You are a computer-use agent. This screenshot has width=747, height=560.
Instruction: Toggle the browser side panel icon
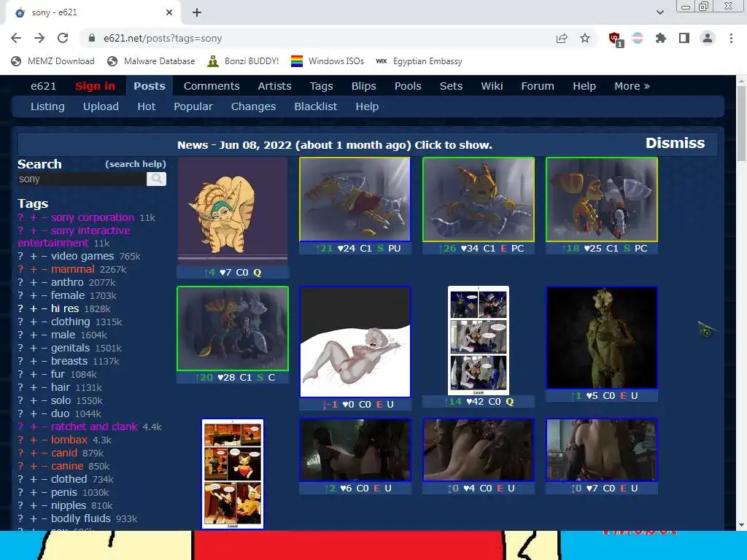coord(684,38)
